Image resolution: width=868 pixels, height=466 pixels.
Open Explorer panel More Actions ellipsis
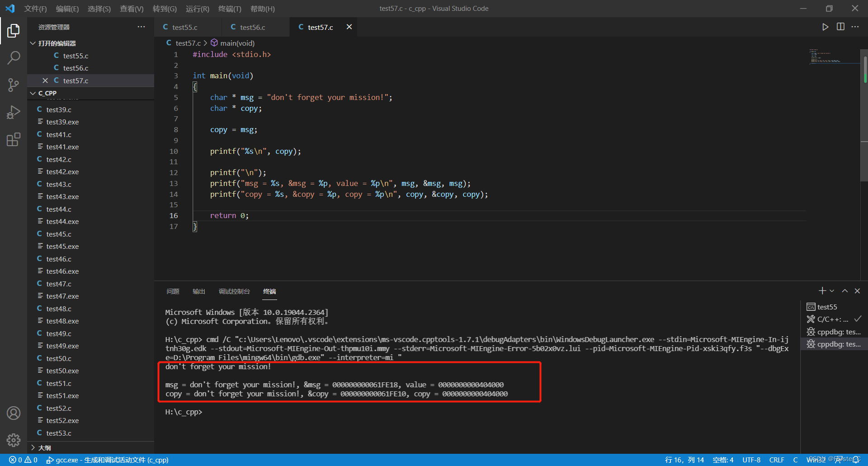click(x=142, y=27)
